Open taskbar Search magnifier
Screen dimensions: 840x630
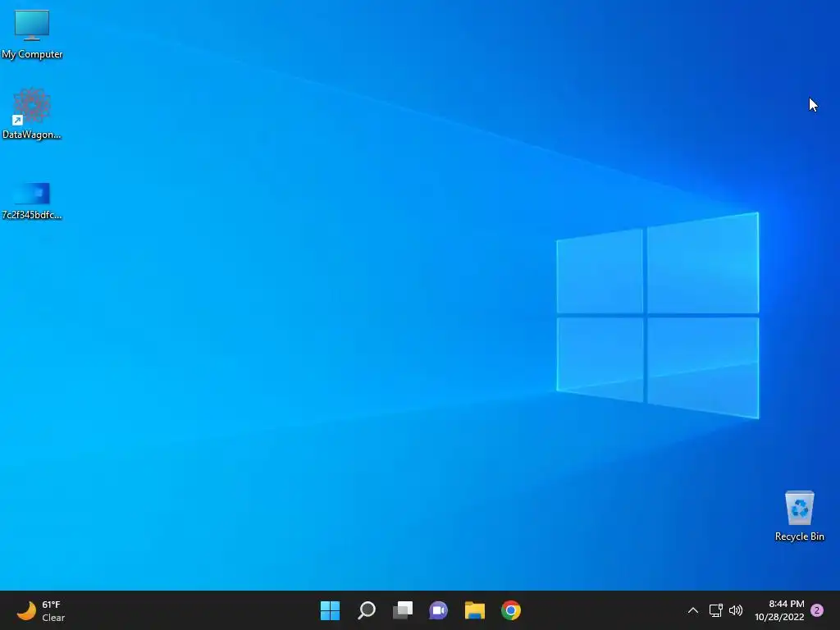pyautogui.click(x=367, y=610)
